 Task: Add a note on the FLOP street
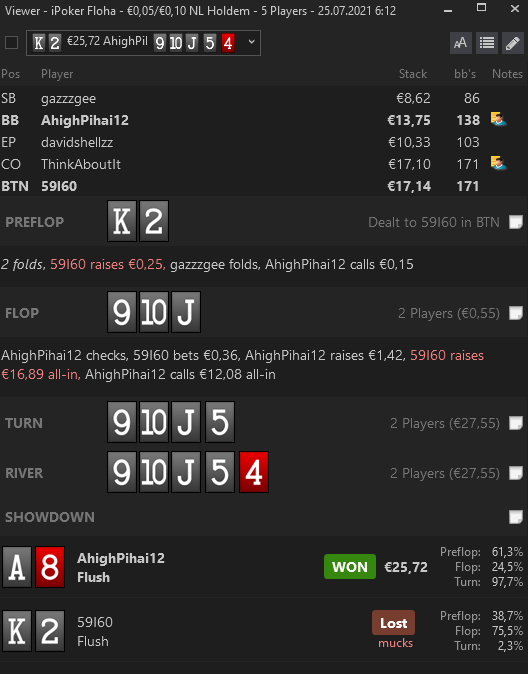coord(516,313)
